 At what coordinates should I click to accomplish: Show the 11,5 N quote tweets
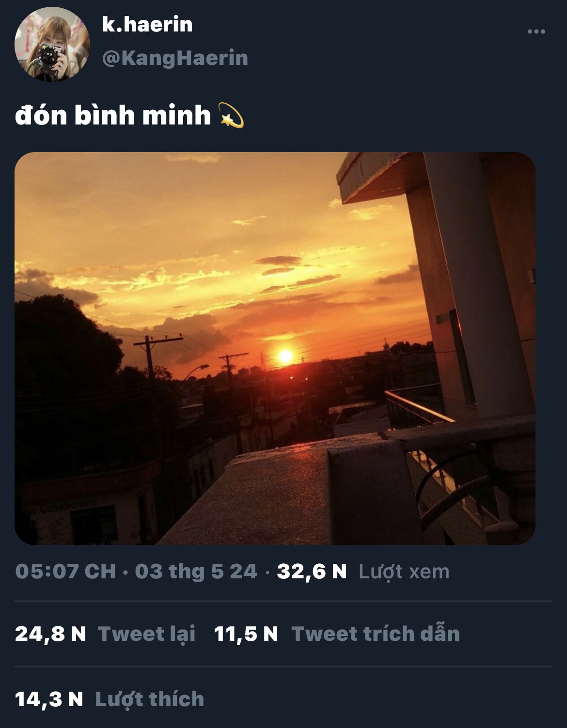(246, 634)
